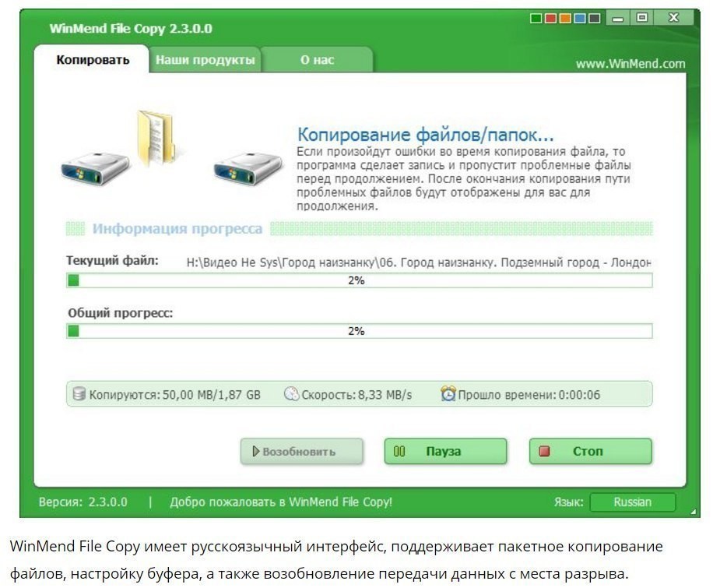Select the dark gray theme color swatch
This screenshot has width=713, height=588.
click(x=595, y=18)
